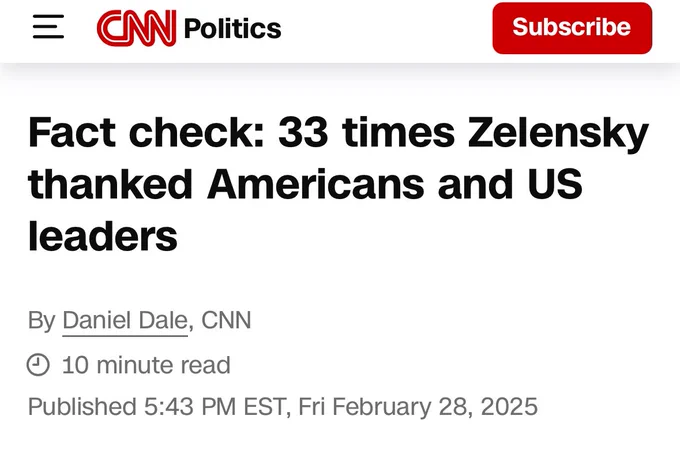Click the word 'US' in the headline

pos(555,184)
